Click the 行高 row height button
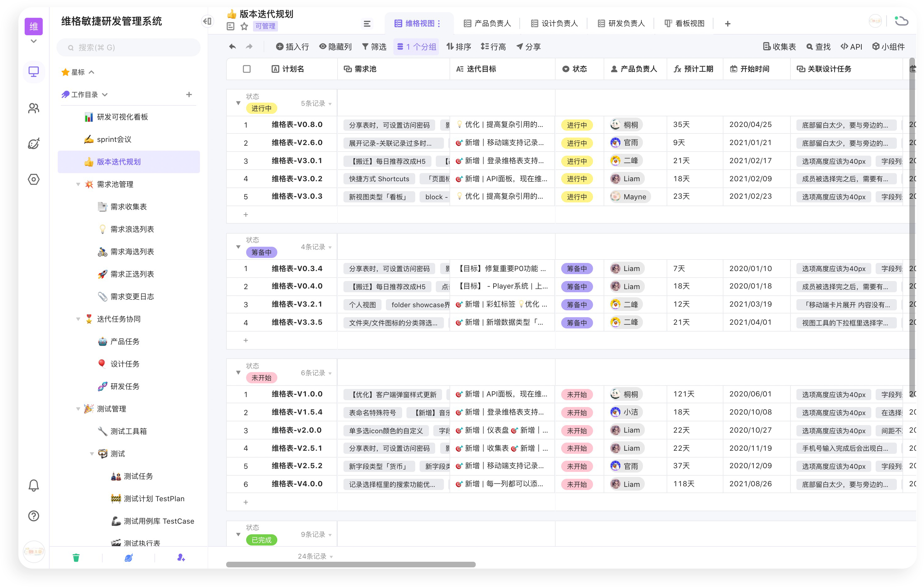 pyautogui.click(x=494, y=46)
